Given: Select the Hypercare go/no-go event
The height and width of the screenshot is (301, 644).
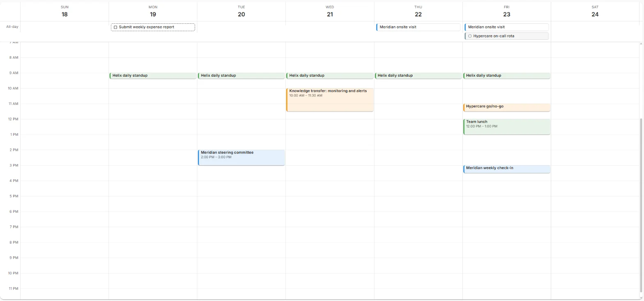Looking at the screenshot, I should (506, 107).
